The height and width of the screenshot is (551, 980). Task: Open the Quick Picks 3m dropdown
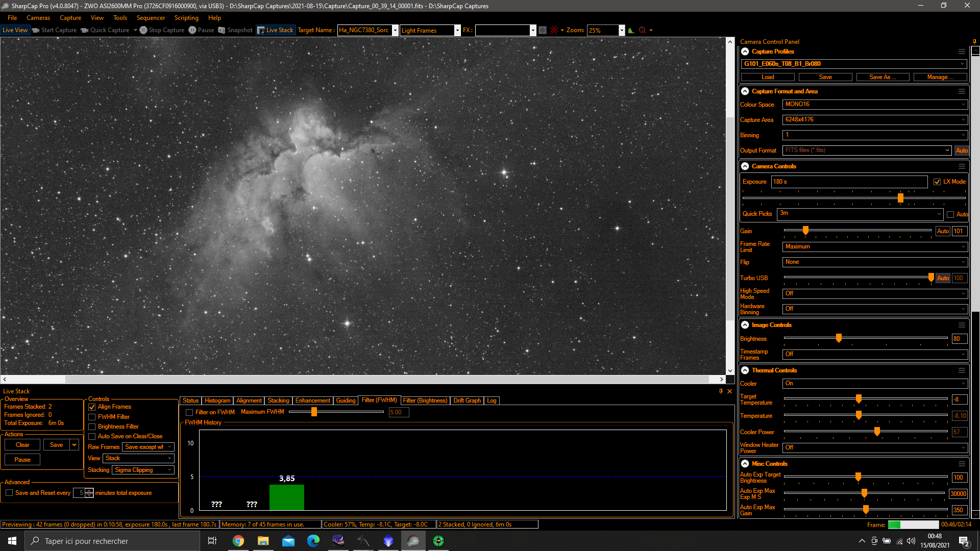pos(860,214)
